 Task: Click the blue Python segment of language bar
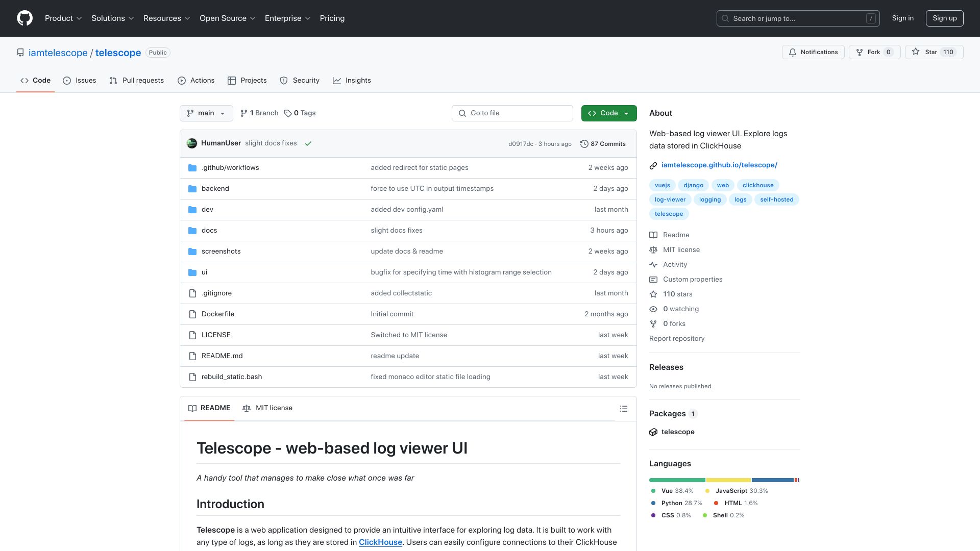[x=773, y=480]
